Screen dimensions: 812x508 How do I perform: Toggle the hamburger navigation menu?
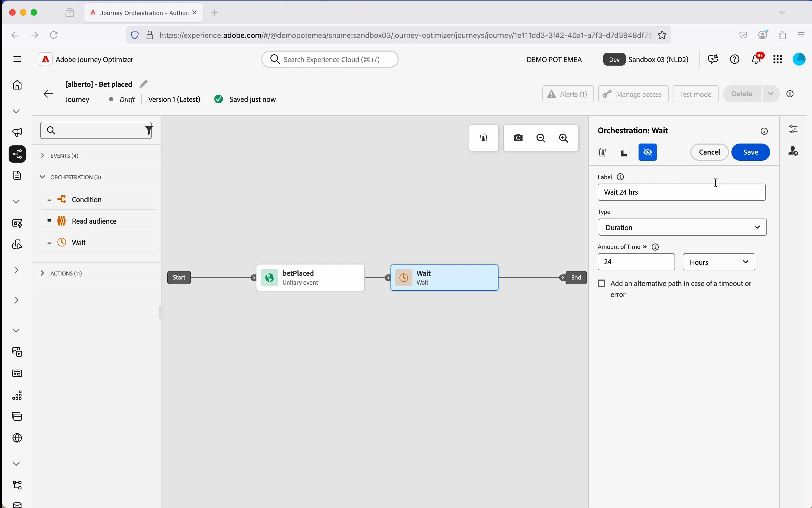[x=17, y=59]
